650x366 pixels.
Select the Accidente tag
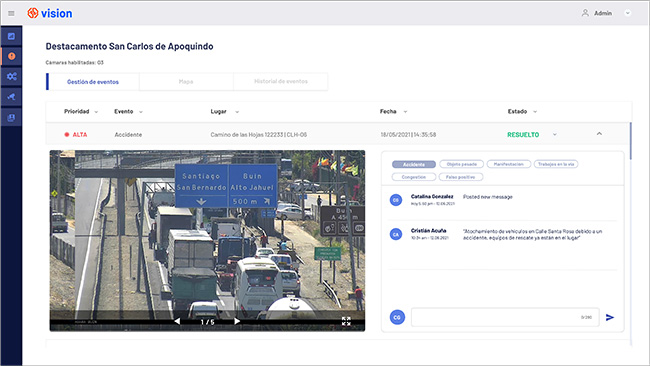pyautogui.click(x=414, y=165)
